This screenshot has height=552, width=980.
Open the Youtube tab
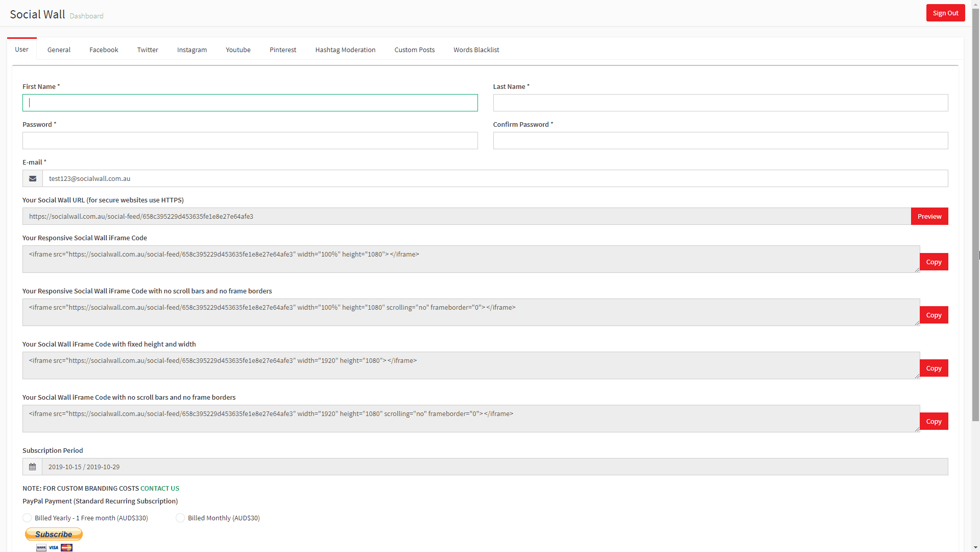click(x=238, y=50)
